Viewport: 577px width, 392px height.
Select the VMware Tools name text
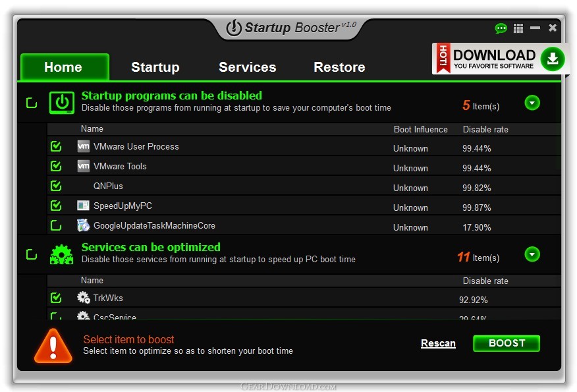120,167
